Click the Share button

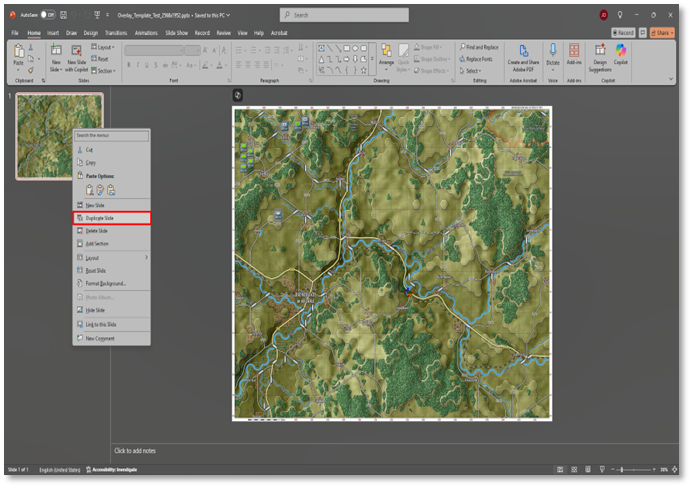tap(662, 32)
